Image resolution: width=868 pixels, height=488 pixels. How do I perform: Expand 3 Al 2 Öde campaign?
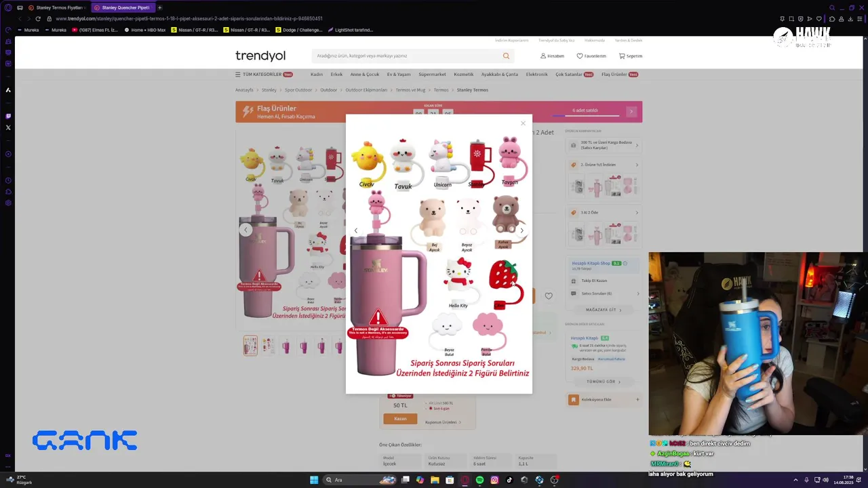click(603, 212)
